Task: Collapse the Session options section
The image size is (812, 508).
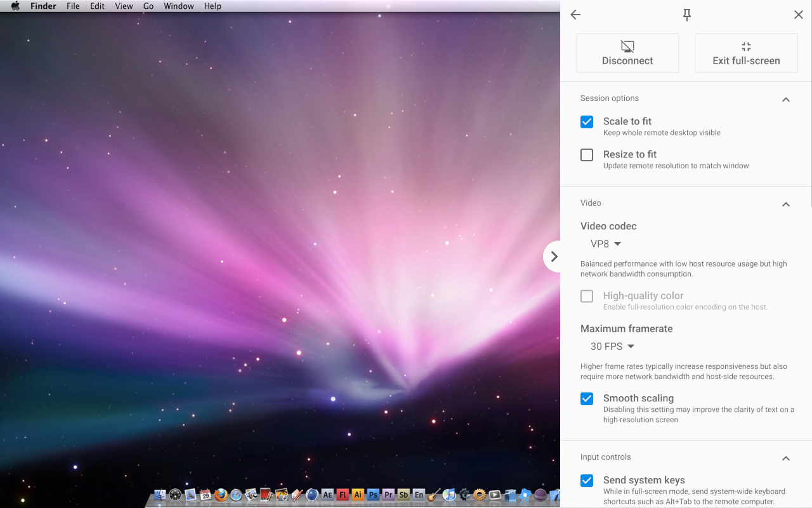Action: 785,99
